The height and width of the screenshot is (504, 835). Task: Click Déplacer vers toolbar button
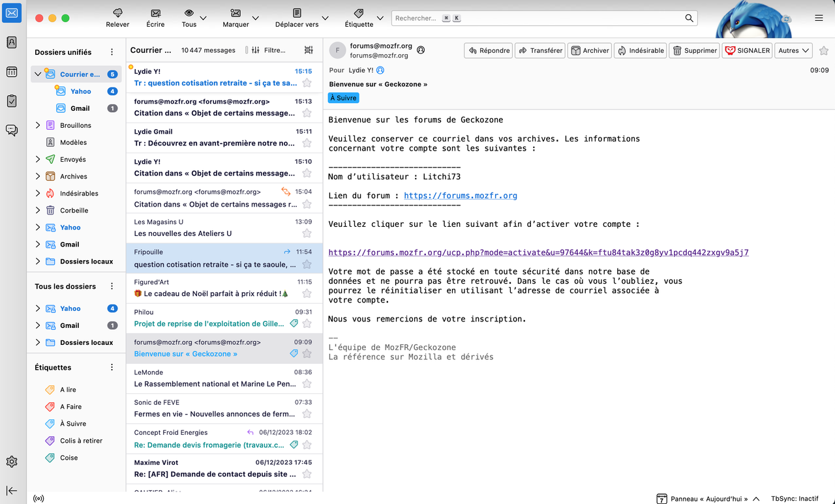(x=297, y=18)
